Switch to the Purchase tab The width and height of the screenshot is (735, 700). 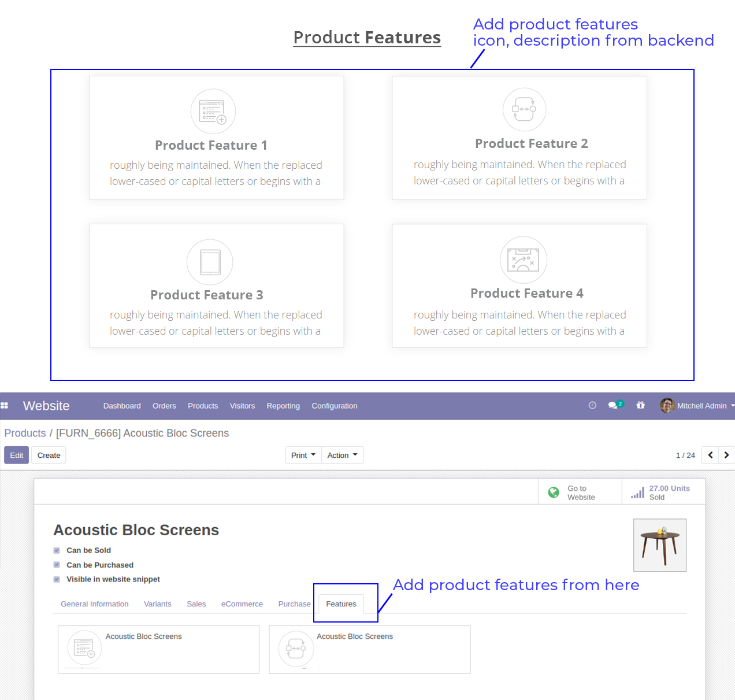(295, 604)
